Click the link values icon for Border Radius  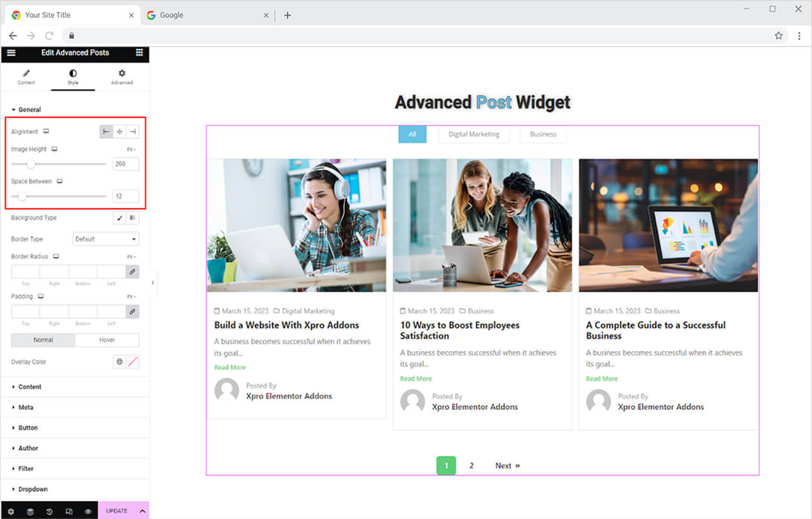132,272
